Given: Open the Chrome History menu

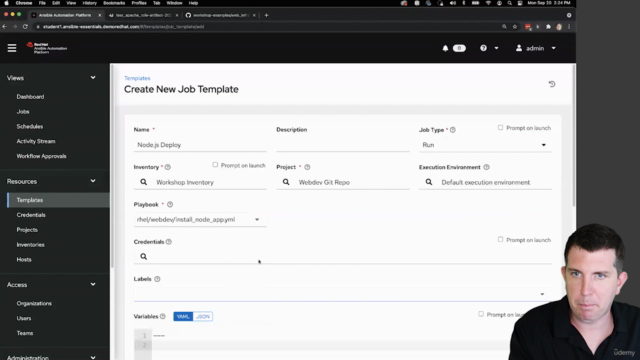Looking at the screenshot, I should point(89,3).
